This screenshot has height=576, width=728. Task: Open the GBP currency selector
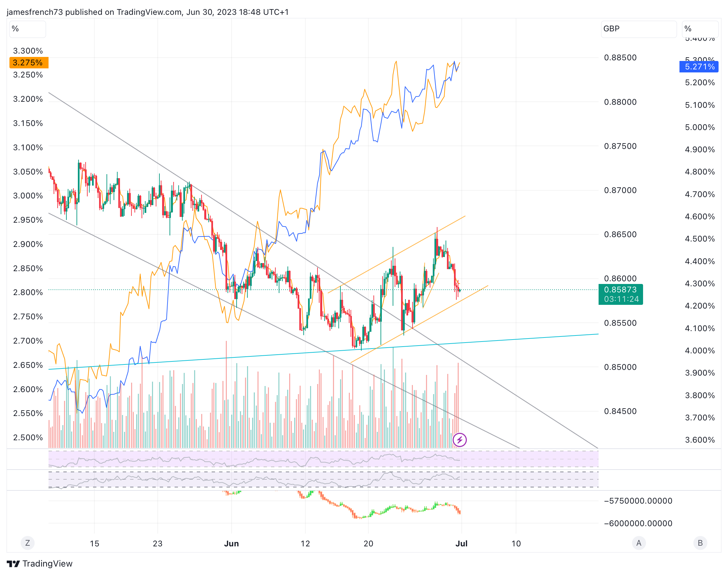(639, 29)
